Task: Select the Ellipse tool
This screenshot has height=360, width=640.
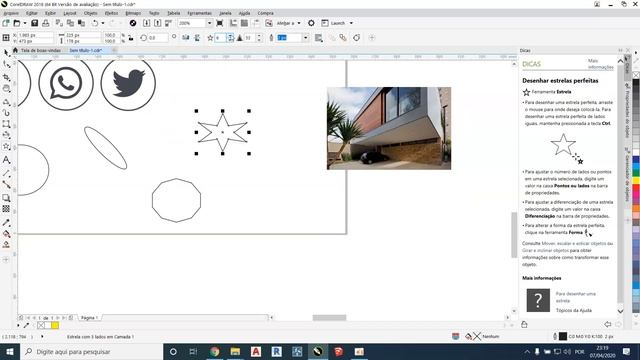Action: point(7,135)
